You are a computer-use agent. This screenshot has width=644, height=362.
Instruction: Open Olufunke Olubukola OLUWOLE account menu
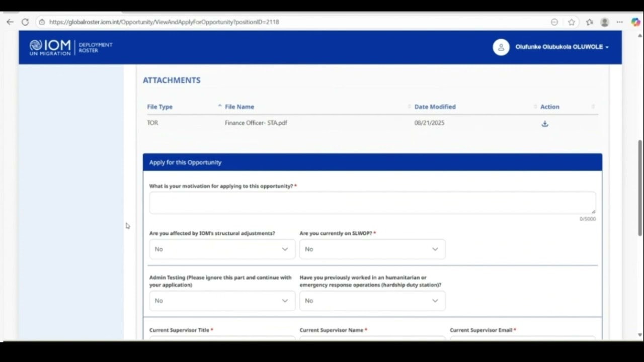click(562, 47)
